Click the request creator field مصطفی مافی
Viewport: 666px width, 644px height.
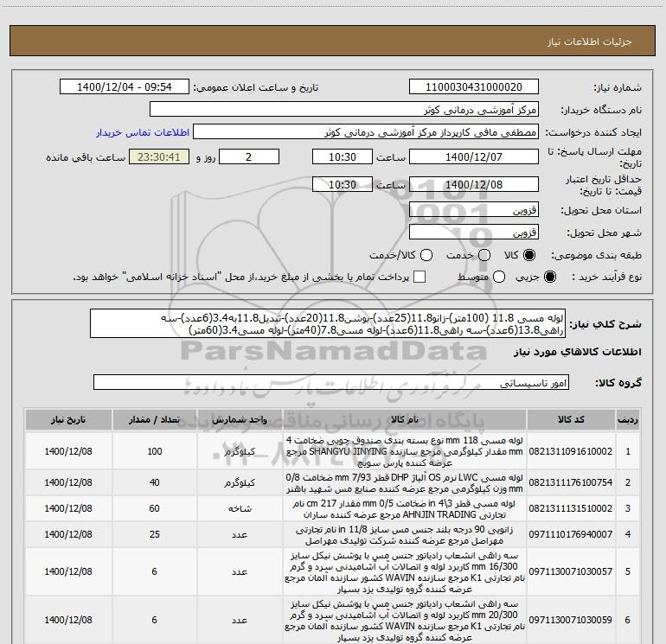(366, 132)
